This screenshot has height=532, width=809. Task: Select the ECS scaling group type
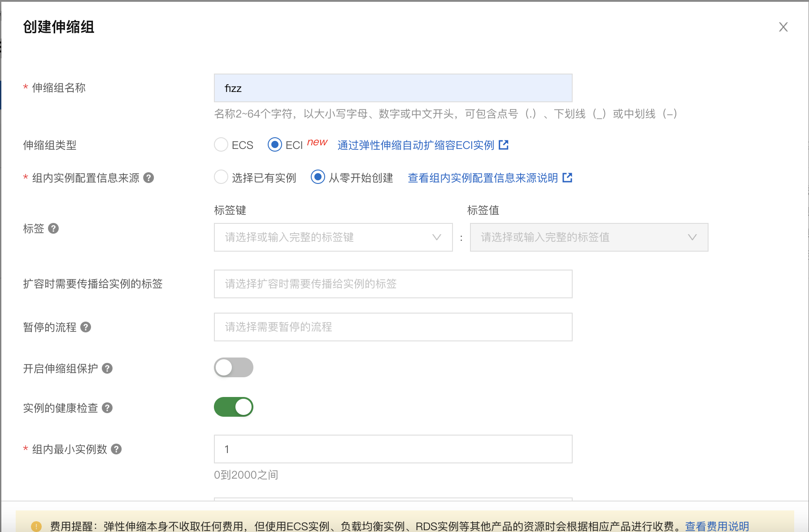[221, 145]
